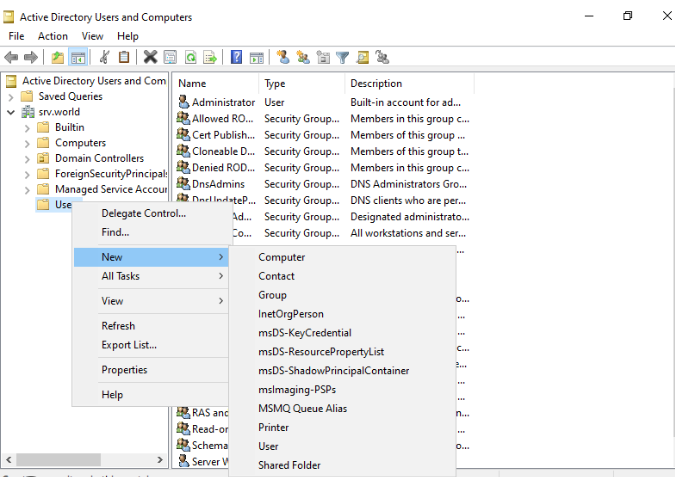Image resolution: width=675 pixels, height=477 pixels.
Task: Choose Find... from context menu
Action: pyautogui.click(x=151, y=232)
